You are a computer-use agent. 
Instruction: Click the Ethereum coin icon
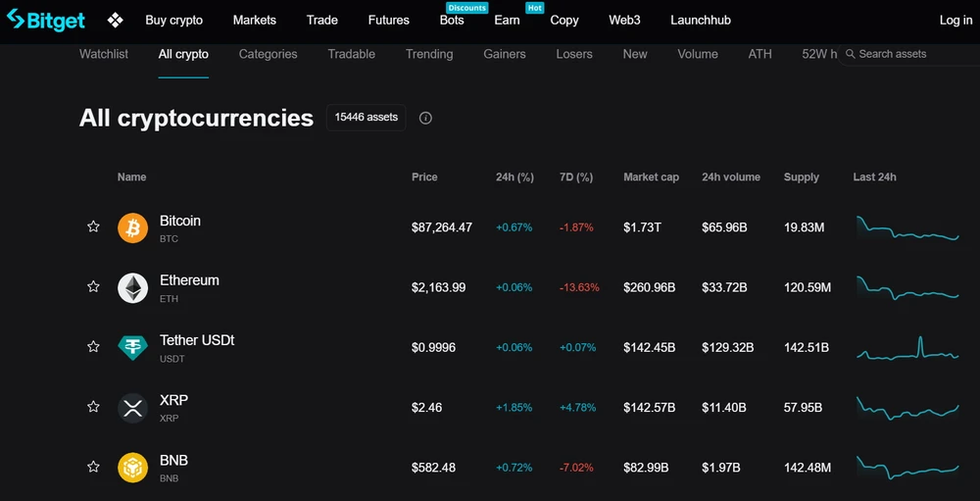tap(132, 287)
